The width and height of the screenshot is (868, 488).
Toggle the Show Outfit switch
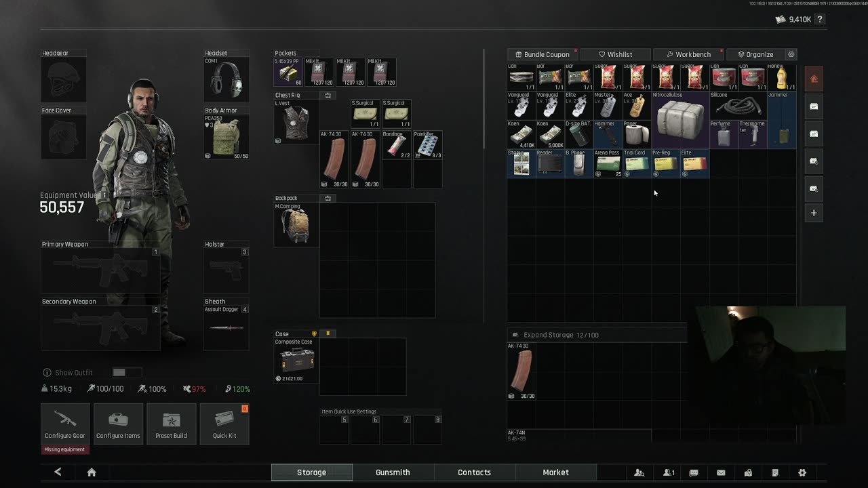point(127,372)
